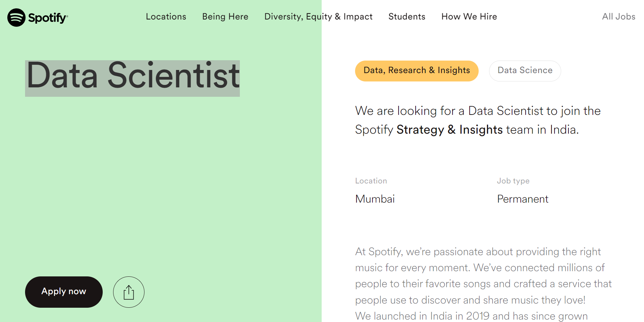This screenshot has height=322, width=644.
Task: Click the Spotify circular logo icon
Action: pyautogui.click(x=16, y=17)
